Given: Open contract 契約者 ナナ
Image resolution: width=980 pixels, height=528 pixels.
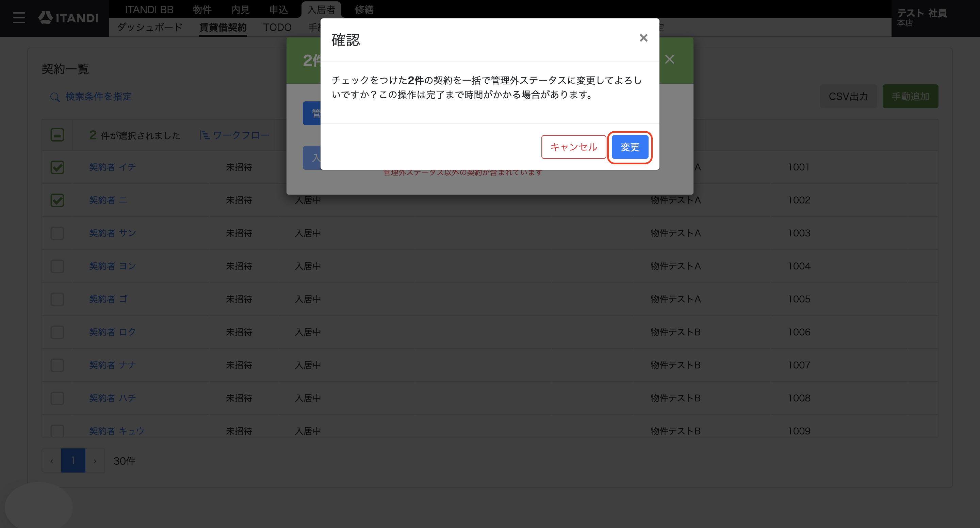Looking at the screenshot, I should point(113,365).
